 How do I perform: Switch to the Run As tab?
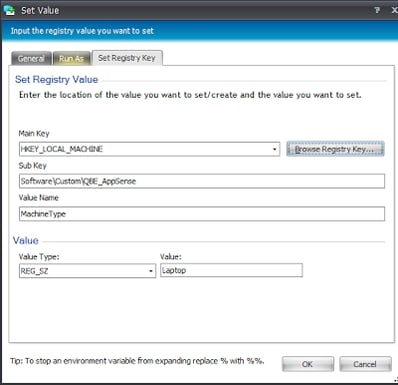pyautogui.click(x=72, y=59)
